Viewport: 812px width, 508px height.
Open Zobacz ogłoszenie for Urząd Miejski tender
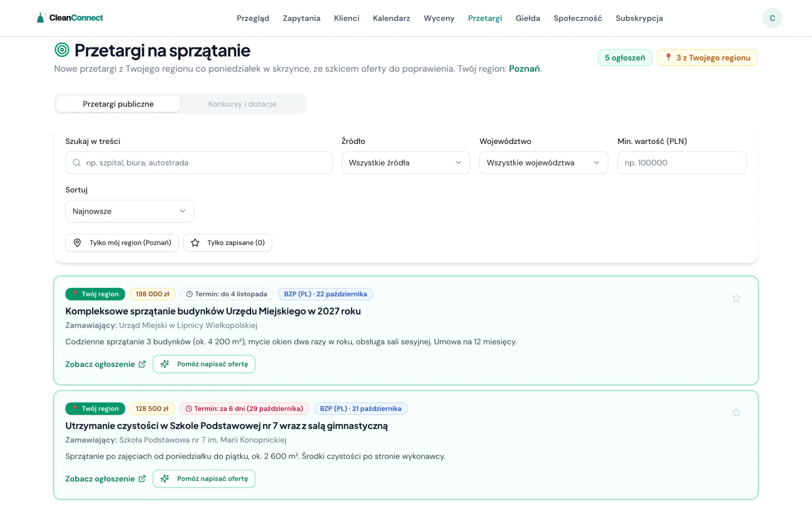tap(105, 364)
